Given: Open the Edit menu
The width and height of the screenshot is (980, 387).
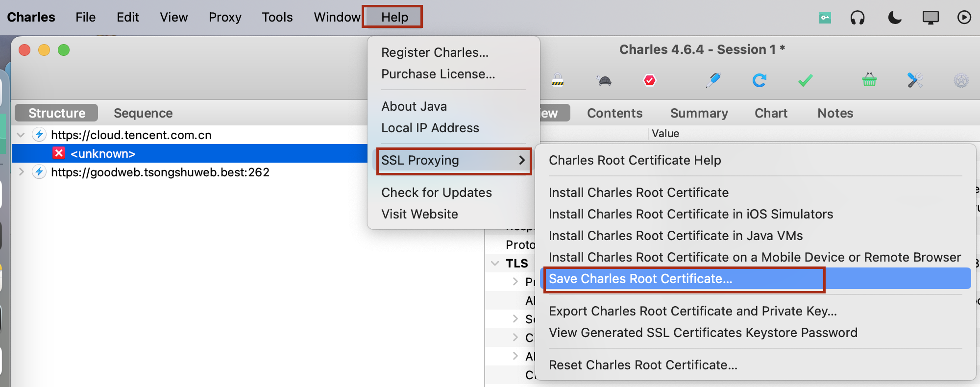Looking at the screenshot, I should click(x=128, y=17).
